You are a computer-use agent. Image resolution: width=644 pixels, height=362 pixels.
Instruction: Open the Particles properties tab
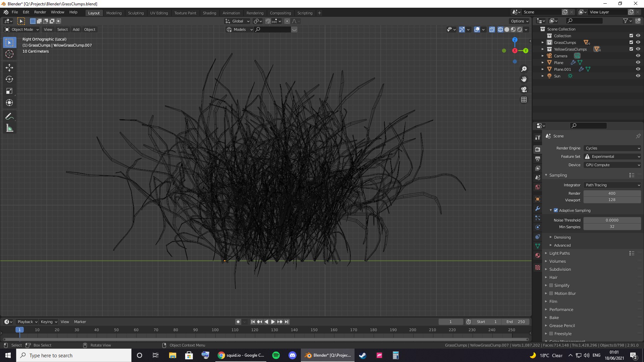(x=538, y=218)
